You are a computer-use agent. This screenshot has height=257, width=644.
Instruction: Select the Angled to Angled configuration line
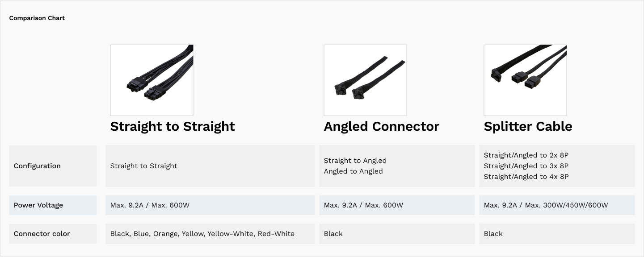354,171
